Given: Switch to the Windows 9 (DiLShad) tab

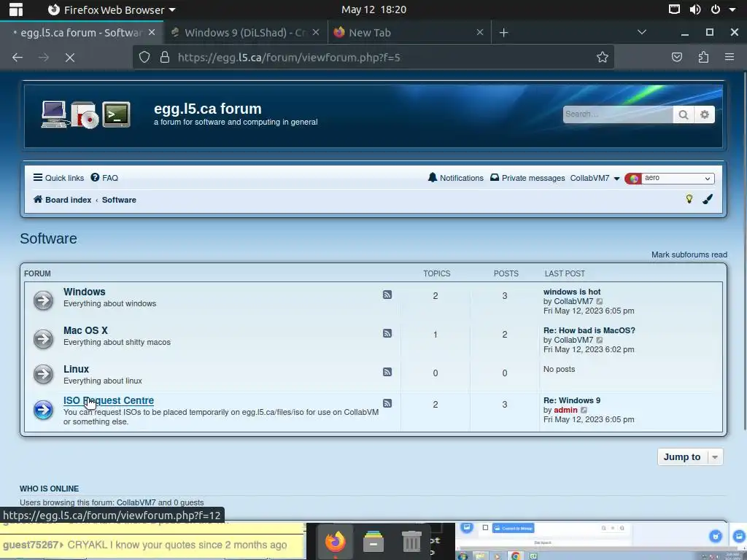Looking at the screenshot, I should 245,32.
